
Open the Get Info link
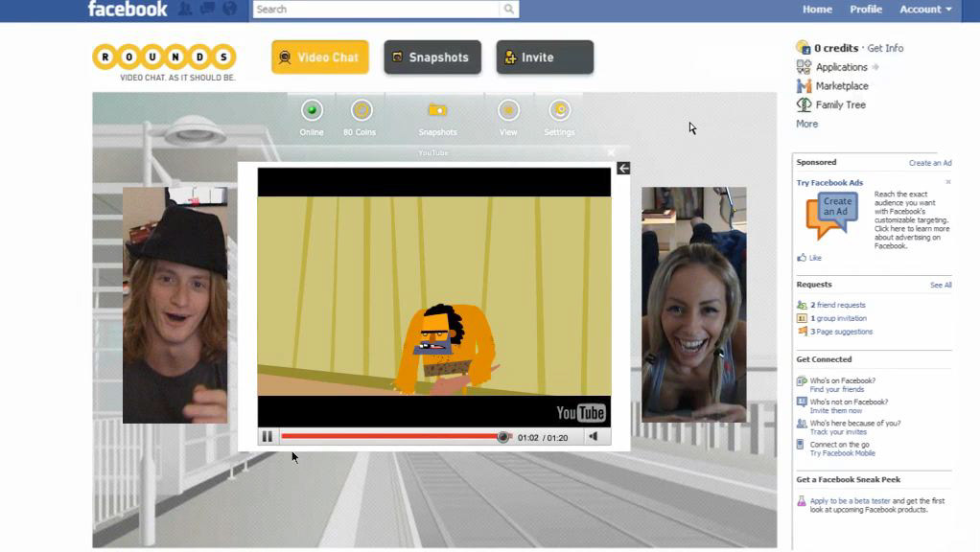pos(885,48)
